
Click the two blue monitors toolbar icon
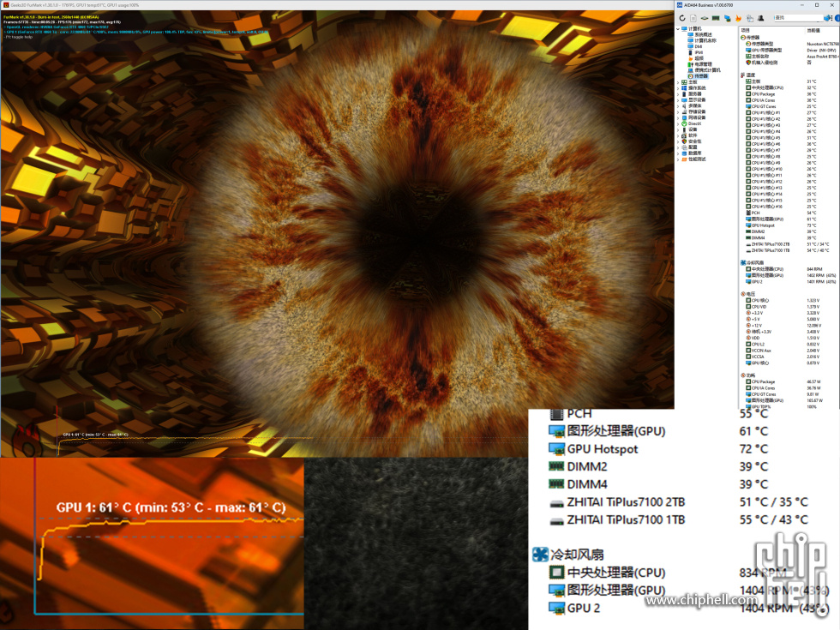point(728,18)
